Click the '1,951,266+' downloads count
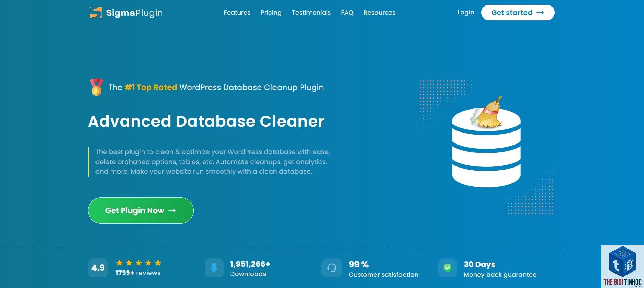 pos(250,264)
